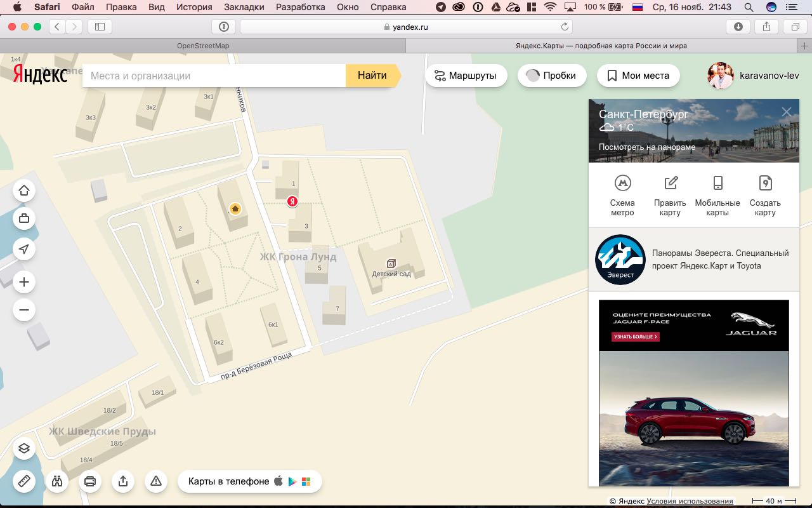Click the red Yandex placemark on map
Viewport: 812px width, 508px height.
(292, 201)
